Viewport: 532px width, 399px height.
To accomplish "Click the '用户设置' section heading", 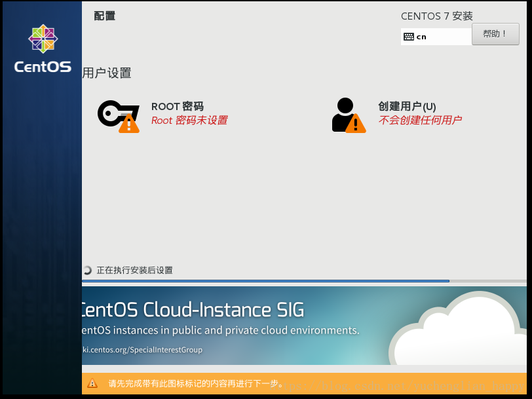I will click(x=107, y=73).
